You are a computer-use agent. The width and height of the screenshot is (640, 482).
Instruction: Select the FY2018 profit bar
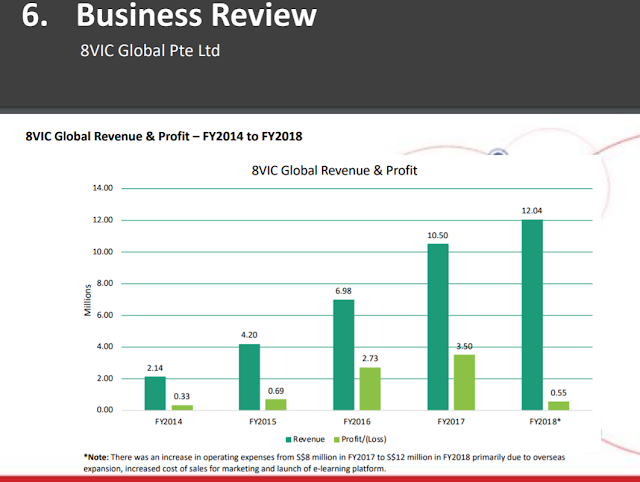[x=559, y=406]
